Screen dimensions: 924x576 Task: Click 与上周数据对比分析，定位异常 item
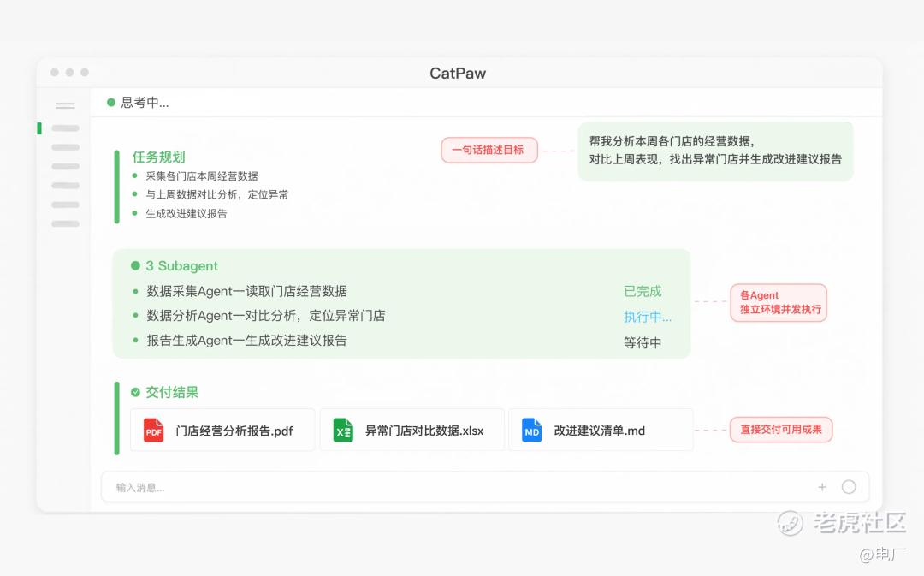pos(216,194)
